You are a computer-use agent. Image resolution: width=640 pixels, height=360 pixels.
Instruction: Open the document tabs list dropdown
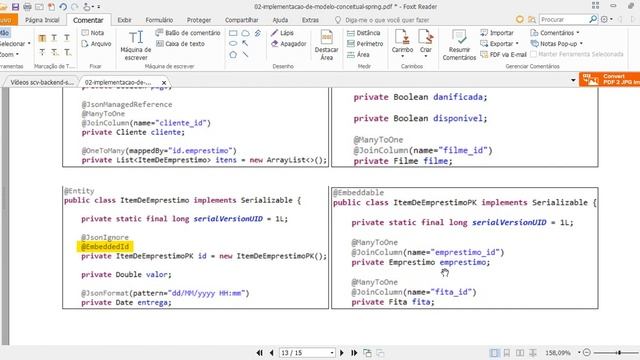[x=573, y=80]
